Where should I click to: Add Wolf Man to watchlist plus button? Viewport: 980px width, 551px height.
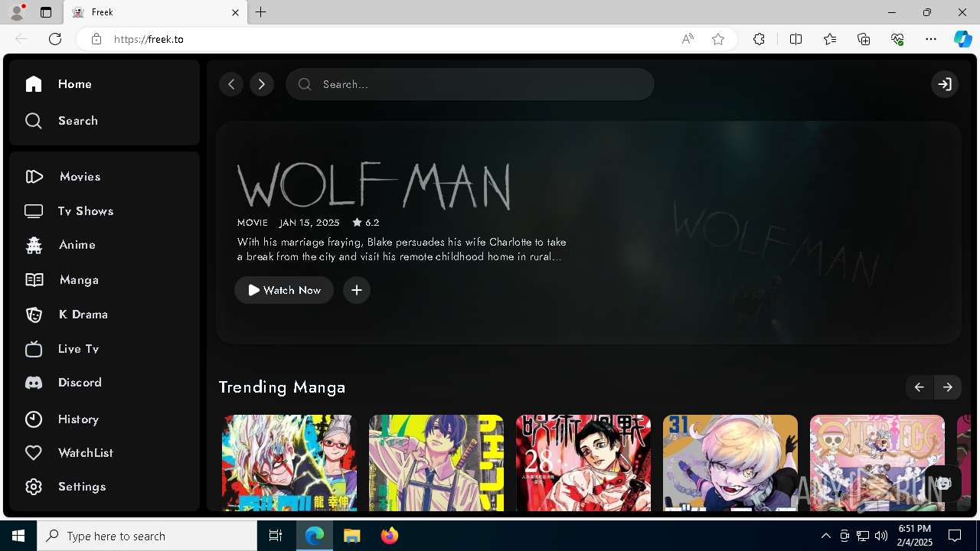click(x=357, y=290)
